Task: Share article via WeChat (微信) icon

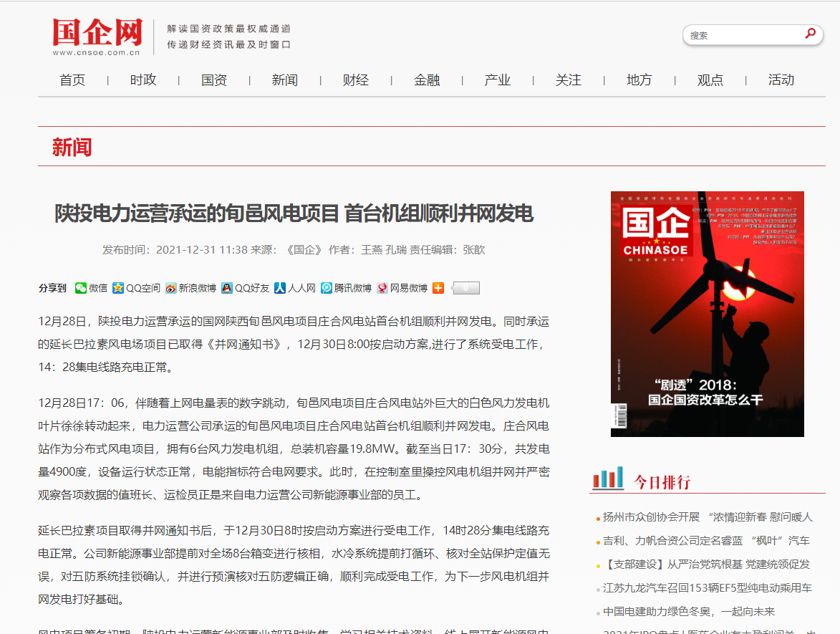Action: (81, 288)
